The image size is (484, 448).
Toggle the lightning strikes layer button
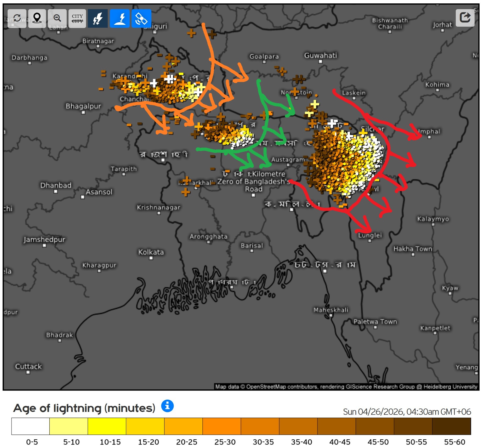(98, 18)
